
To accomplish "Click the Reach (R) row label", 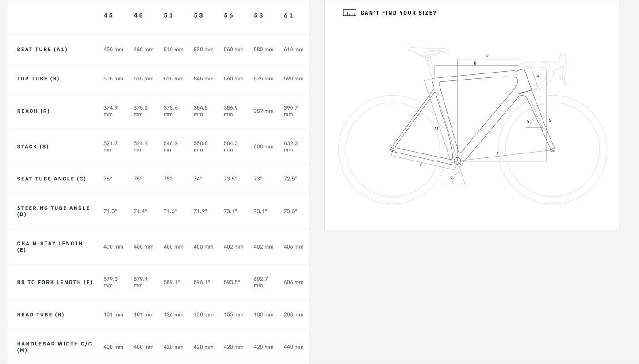I will (34, 111).
